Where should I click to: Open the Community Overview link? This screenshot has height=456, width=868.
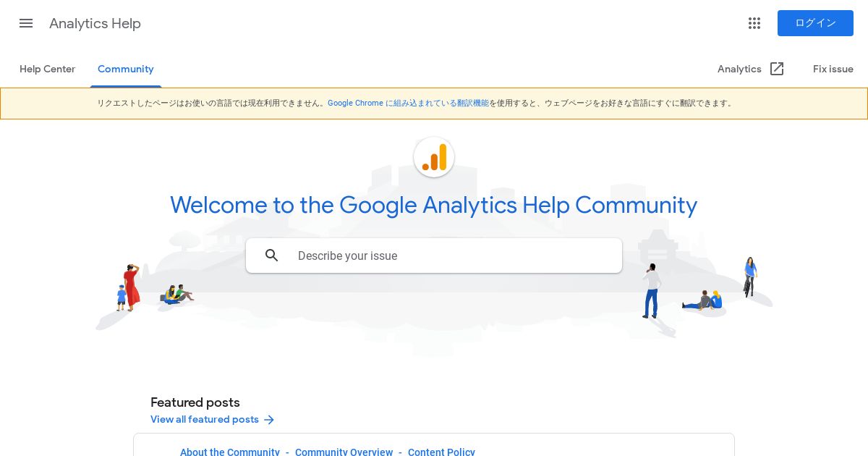pyautogui.click(x=344, y=452)
